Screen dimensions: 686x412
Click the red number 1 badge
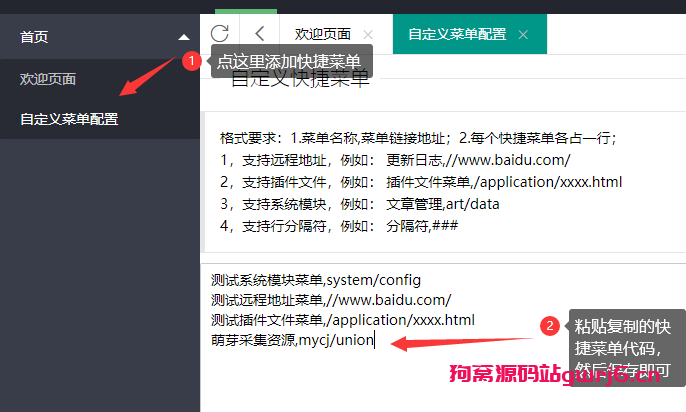(x=192, y=61)
